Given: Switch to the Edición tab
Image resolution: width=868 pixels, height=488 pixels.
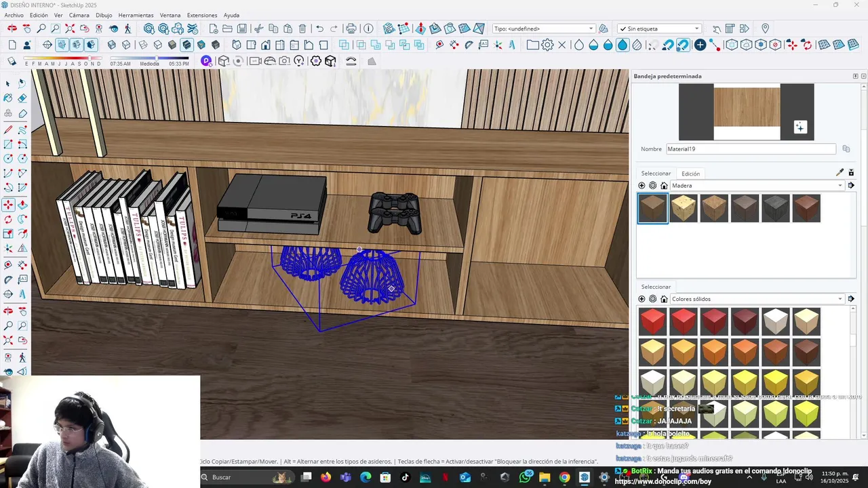Looking at the screenshot, I should [690, 174].
